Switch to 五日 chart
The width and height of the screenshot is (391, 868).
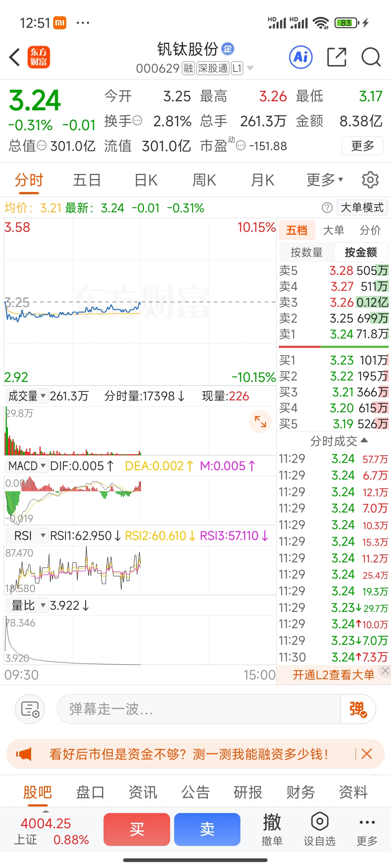point(87,180)
